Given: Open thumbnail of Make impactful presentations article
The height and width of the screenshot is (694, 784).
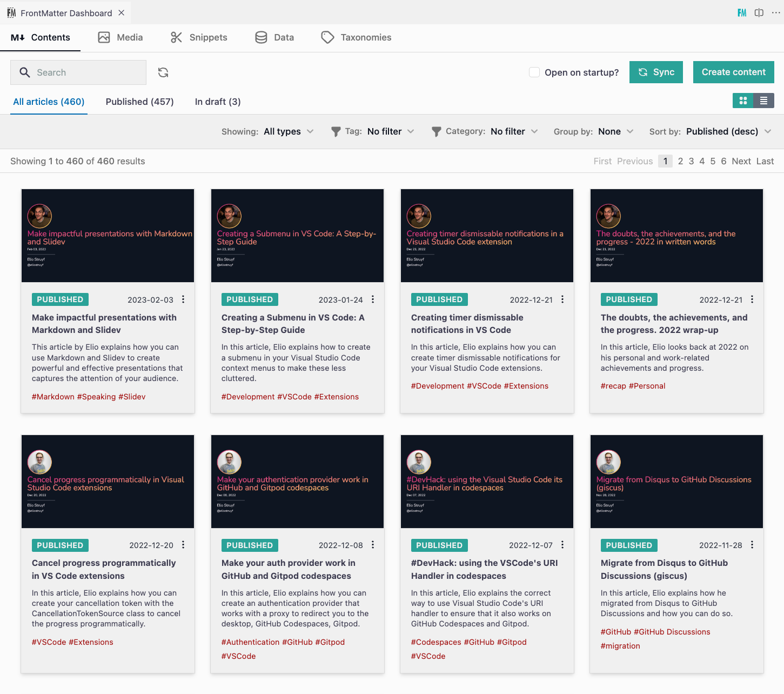Looking at the screenshot, I should 108,236.
